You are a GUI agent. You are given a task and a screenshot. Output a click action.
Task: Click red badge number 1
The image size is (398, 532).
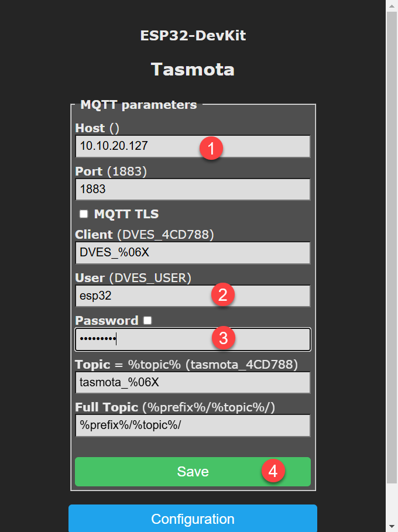211,147
